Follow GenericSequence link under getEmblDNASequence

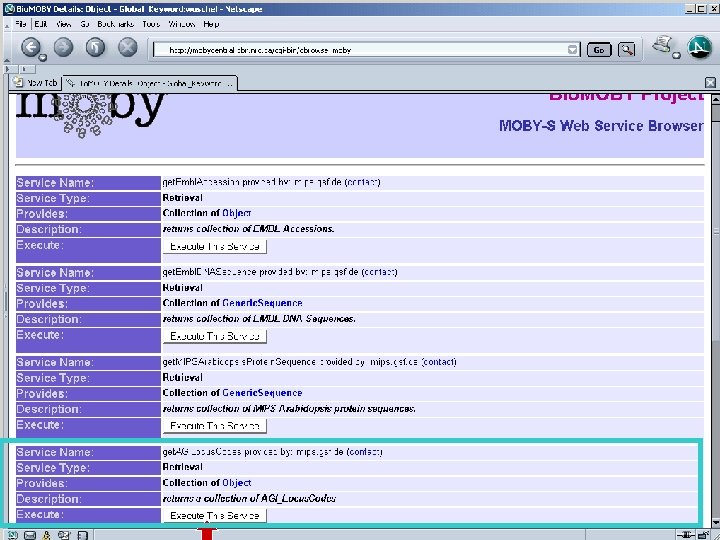pyautogui.click(x=262, y=303)
